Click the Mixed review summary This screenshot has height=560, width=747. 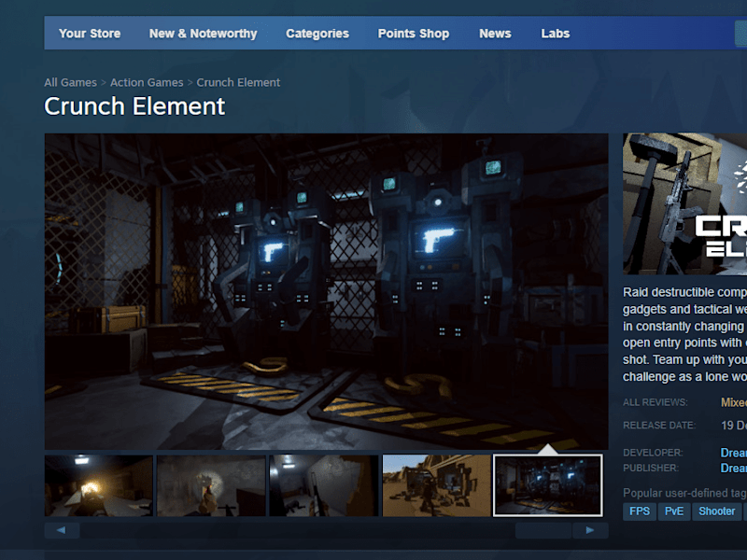tap(734, 402)
